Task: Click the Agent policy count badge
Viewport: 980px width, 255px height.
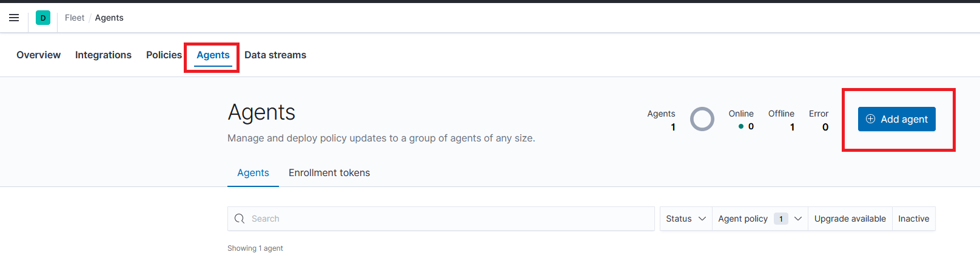Action: coord(781,219)
